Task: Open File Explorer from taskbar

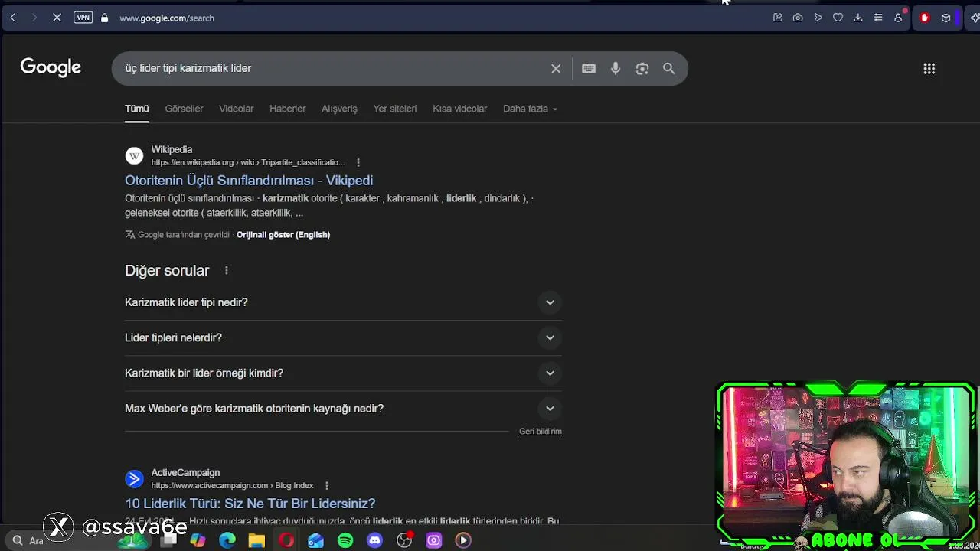Action: tap(256, 540)
